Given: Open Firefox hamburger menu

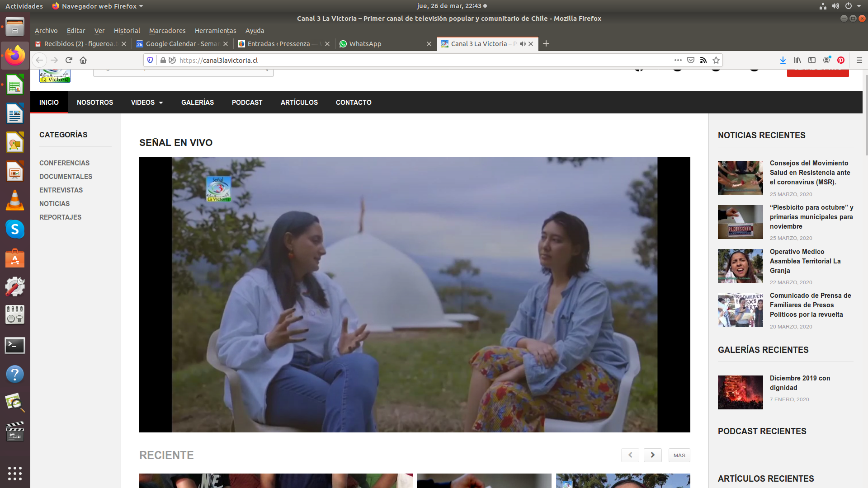Looking at the screenshot, I should 859,60.
